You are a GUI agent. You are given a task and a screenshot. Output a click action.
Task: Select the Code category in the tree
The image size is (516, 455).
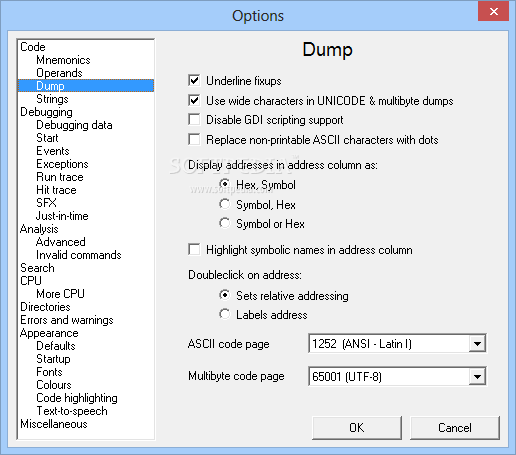(x=33, y=47)
